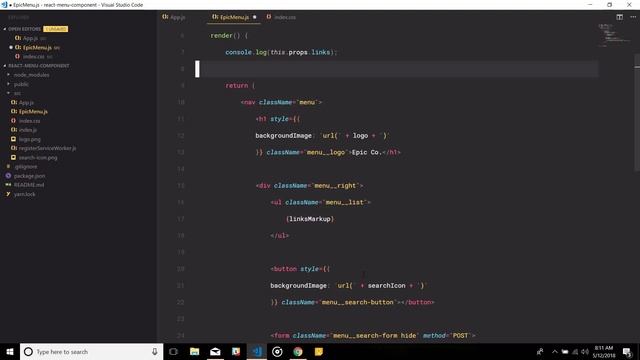The width and height of the screenshot is (640, 360).
Task: Click the code minimap preview
Action: click(615, 35)
